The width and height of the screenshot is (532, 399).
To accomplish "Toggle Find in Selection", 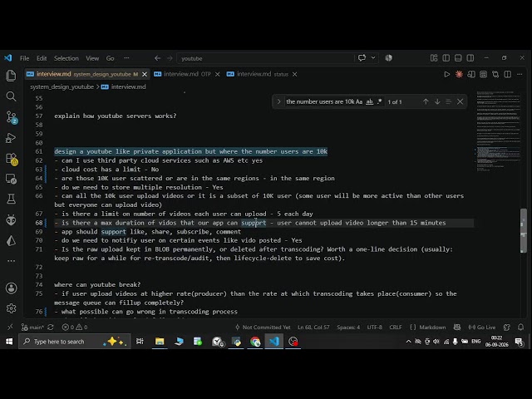I will 448,101.
